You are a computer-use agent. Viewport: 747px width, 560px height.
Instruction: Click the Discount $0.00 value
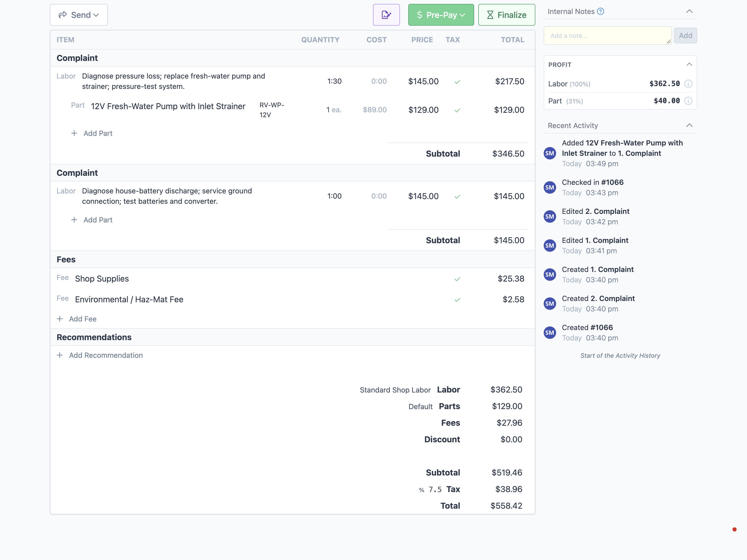click(511, 439)
